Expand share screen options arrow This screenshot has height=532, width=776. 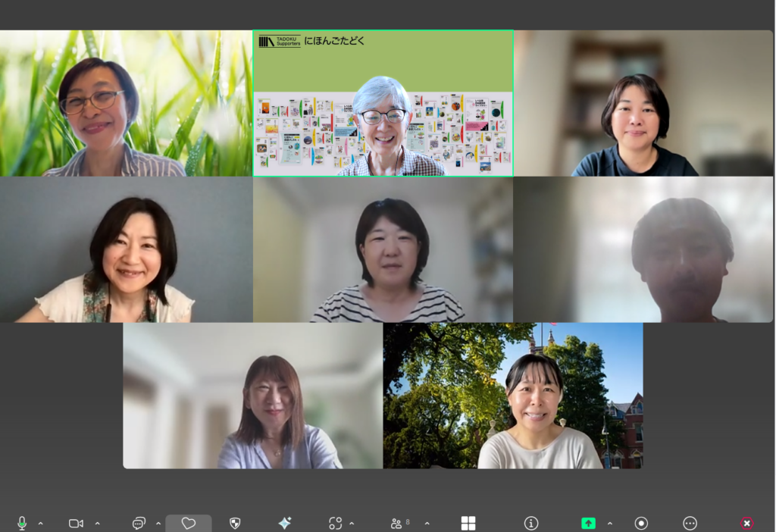point(610,523)
